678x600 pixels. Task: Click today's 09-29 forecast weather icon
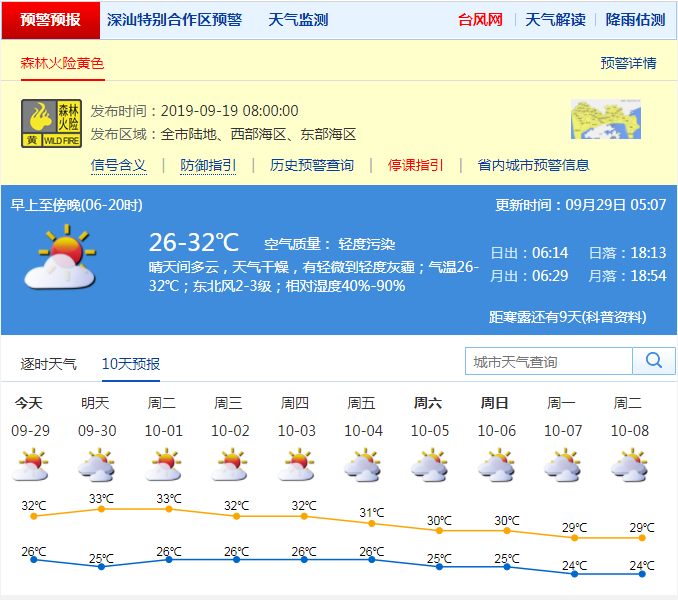tap(29, 465)
